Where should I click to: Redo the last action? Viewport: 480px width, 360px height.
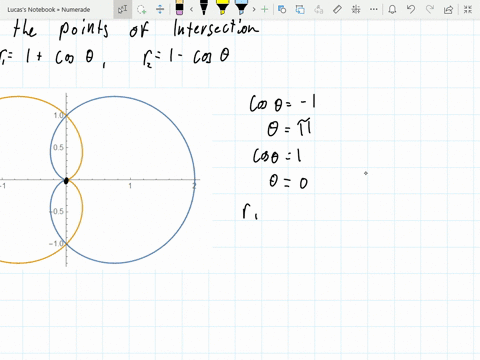(430, 9)
